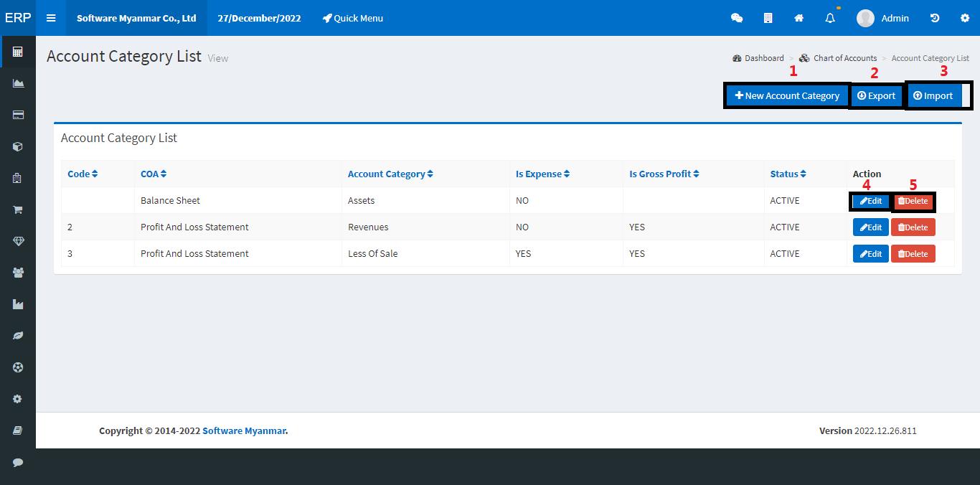Screen dimensions: 980x485
Task: Click Version 2022.12.26.811 text in footer
Action: pyautogui.click(x=868, y=430)
